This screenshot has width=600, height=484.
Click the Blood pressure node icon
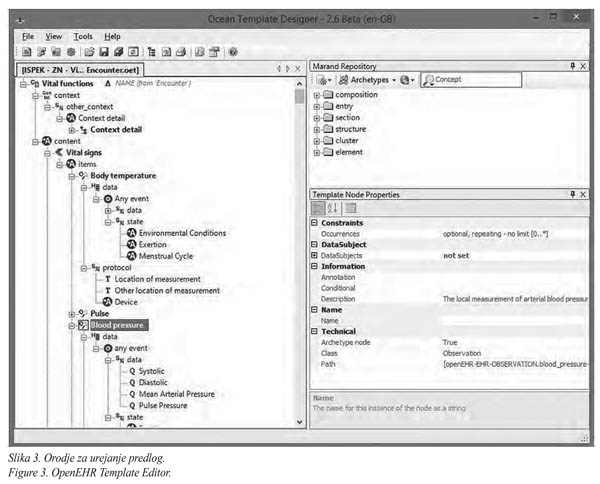click(83, 325)
